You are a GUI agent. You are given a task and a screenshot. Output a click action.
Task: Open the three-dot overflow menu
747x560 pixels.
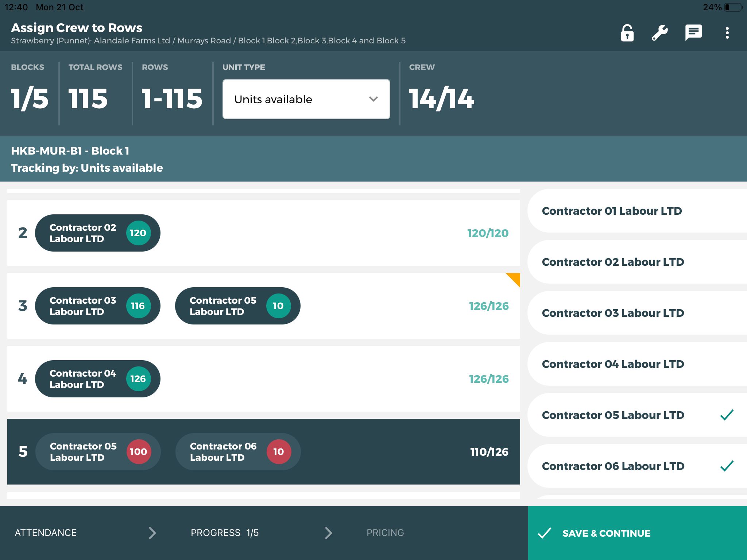pos(727,33)
